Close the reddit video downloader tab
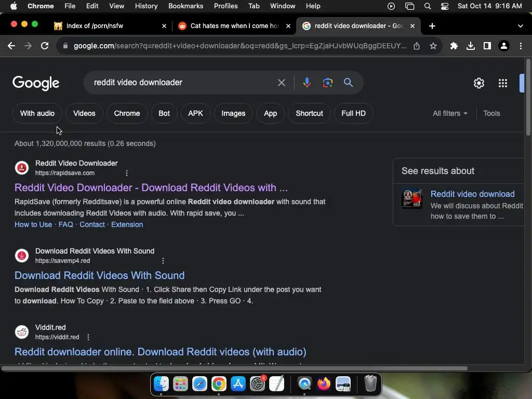The image size is (532, 399). pos(412,26)
